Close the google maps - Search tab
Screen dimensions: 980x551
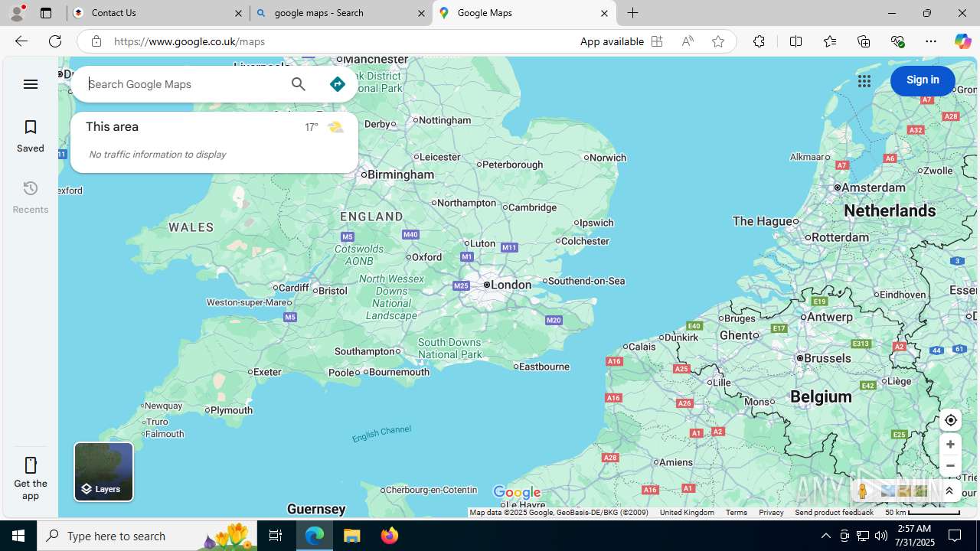pyautogui.click(x=421, y=13)
